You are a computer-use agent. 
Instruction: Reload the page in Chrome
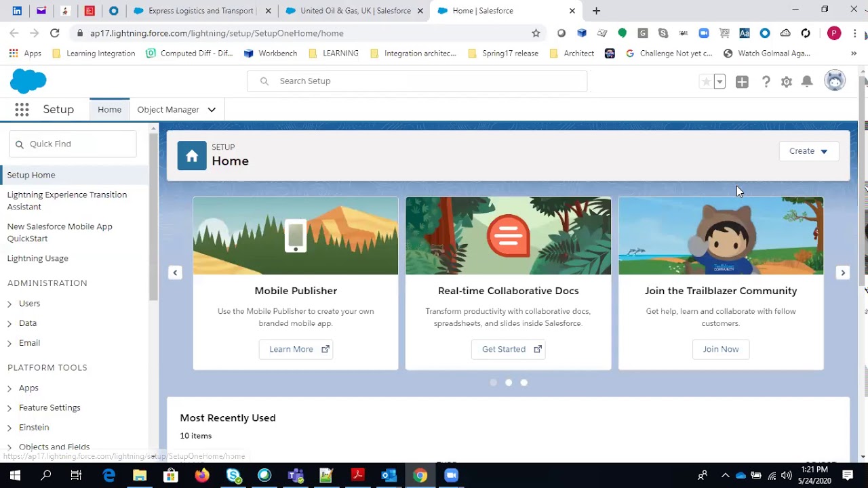coord(54,33)
